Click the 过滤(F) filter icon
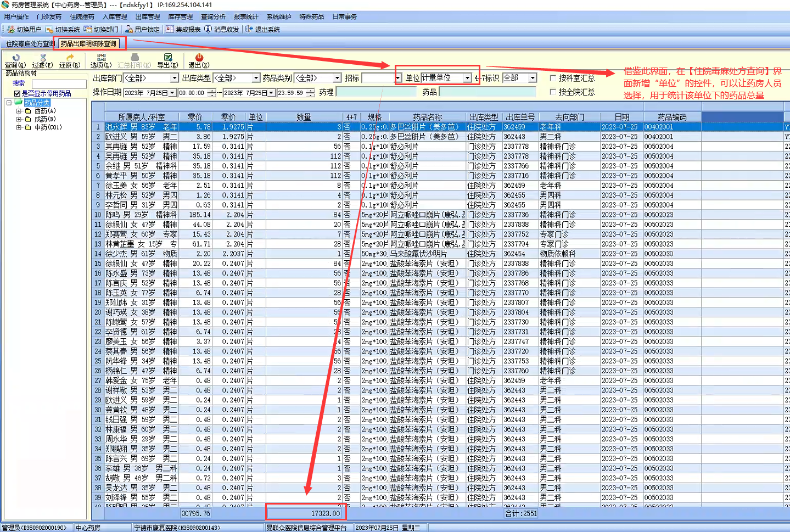This screenshot has height=532, width=790. [x=43, y=58]
